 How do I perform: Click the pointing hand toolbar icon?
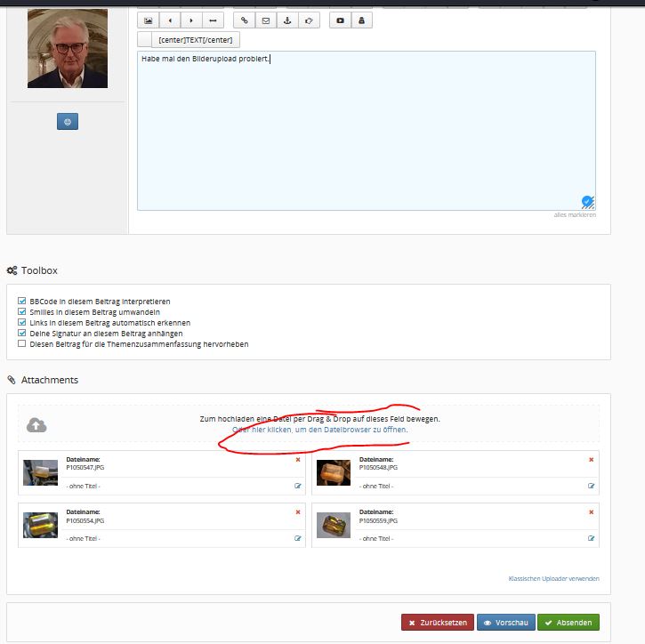[x=309, y=20]
